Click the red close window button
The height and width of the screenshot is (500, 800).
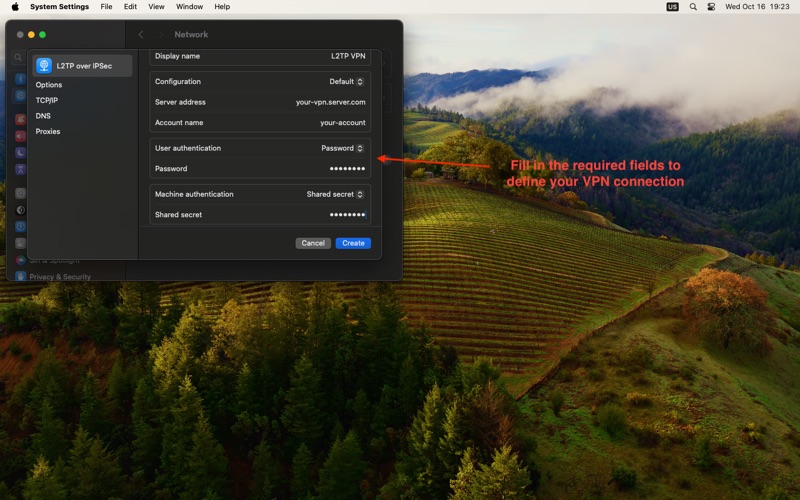(20, 35)
